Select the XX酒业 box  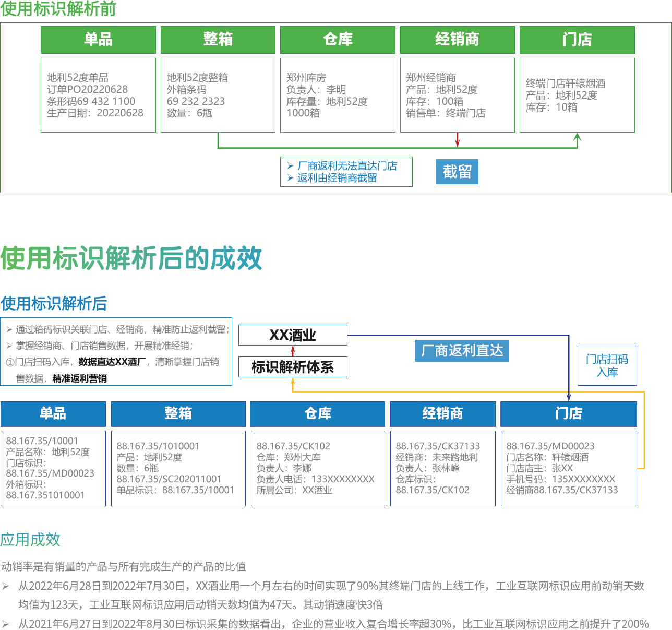[293, 335]
